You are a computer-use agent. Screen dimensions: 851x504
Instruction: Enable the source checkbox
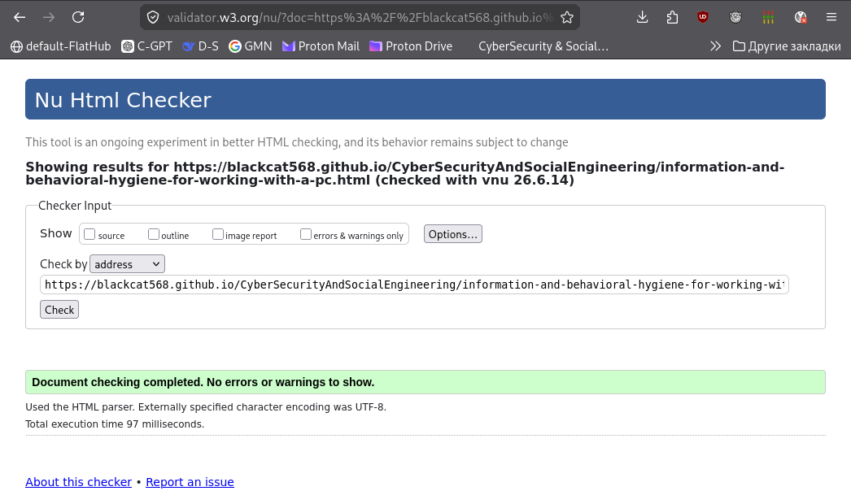[x=89, y=234]
